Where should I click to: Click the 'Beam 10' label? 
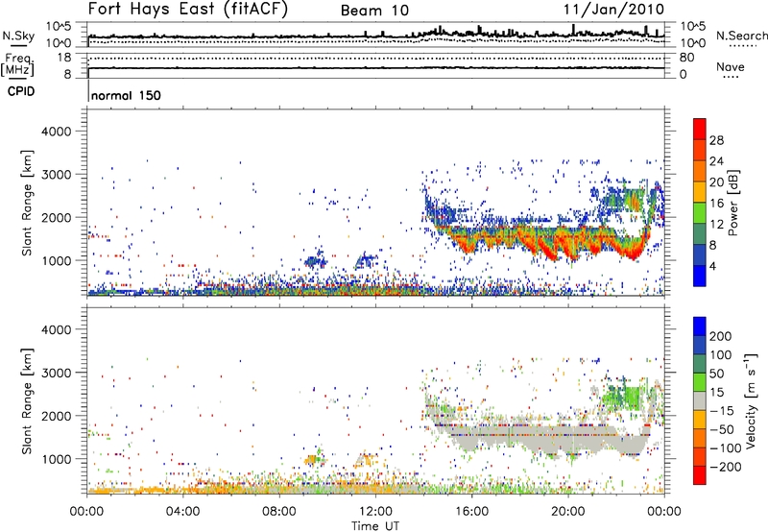coord(374,11)
